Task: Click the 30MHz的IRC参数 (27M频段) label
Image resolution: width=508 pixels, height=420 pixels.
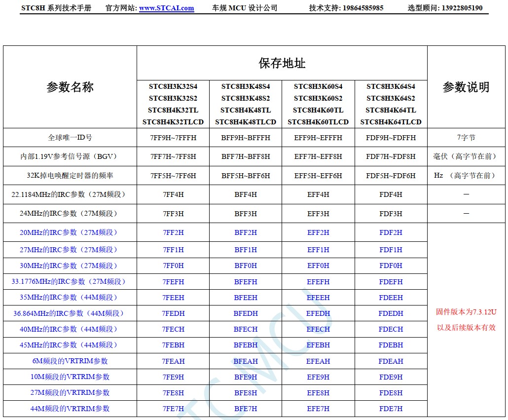Action: (x=70, y=266)
